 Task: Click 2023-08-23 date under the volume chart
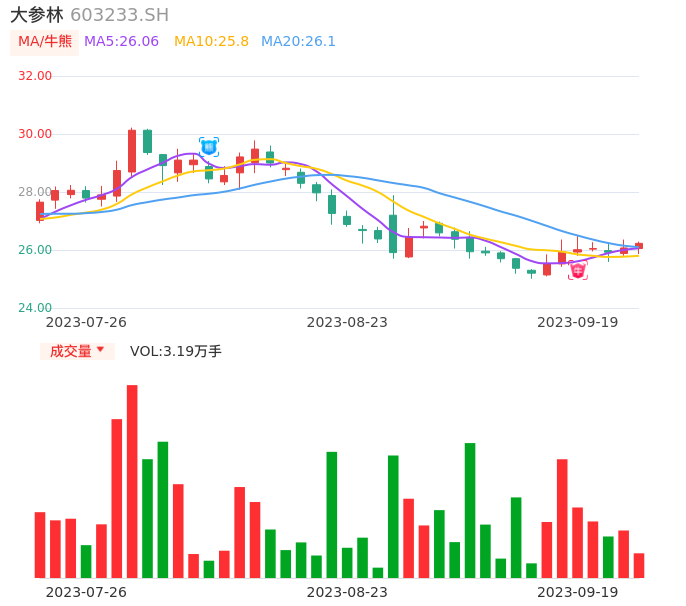(x=347, y=592)
